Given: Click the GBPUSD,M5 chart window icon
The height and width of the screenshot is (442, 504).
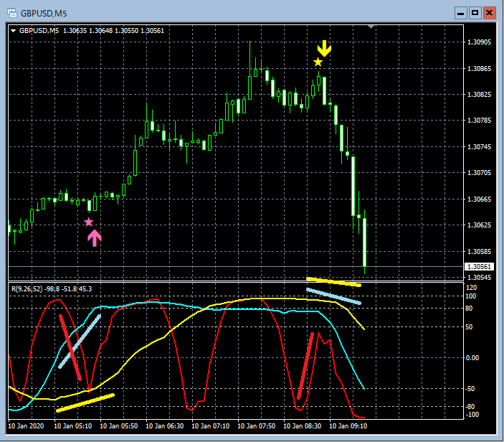Looking at the screenshot, I should [12, 13].
